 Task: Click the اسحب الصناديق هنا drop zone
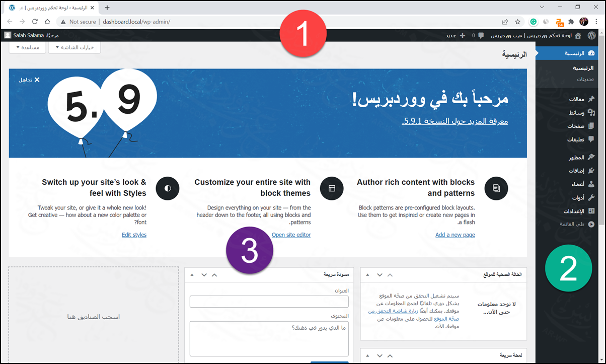click(94, 317)
